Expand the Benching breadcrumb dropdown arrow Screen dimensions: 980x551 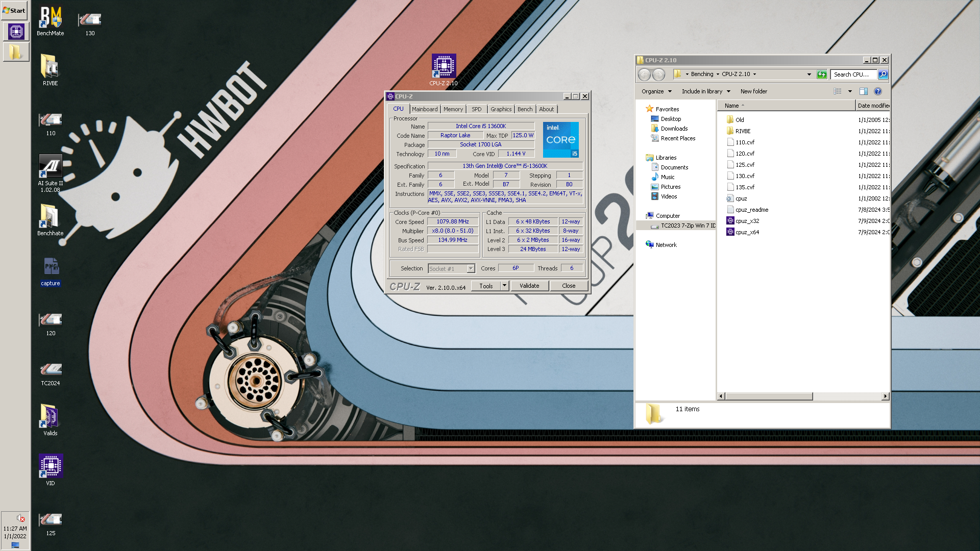tap(718, 74)
